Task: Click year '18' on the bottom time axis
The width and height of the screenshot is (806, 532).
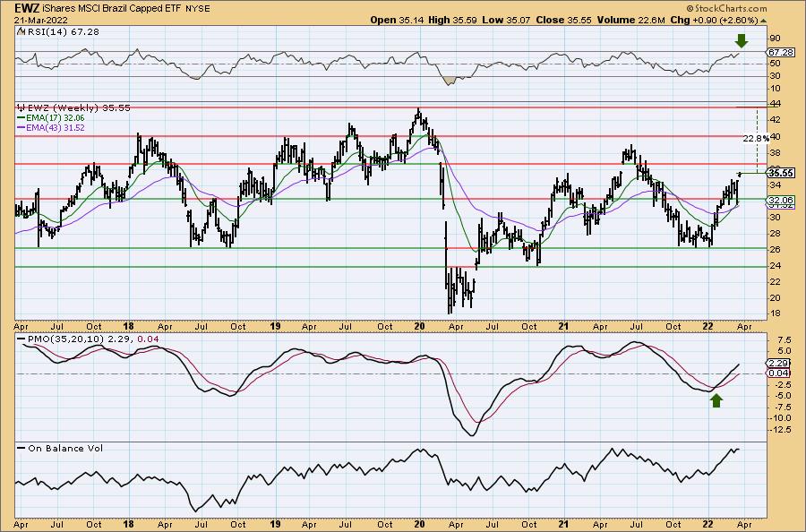Action: click(x=128, y=524)
